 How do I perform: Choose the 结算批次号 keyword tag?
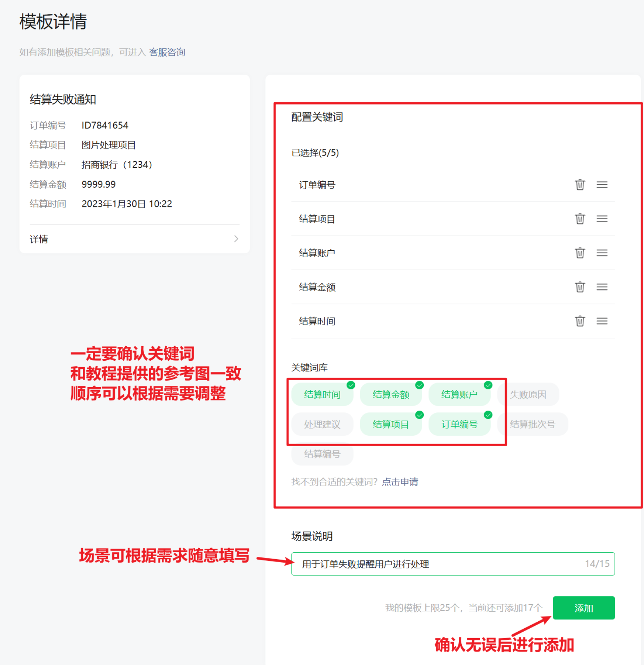pos(532,424)
